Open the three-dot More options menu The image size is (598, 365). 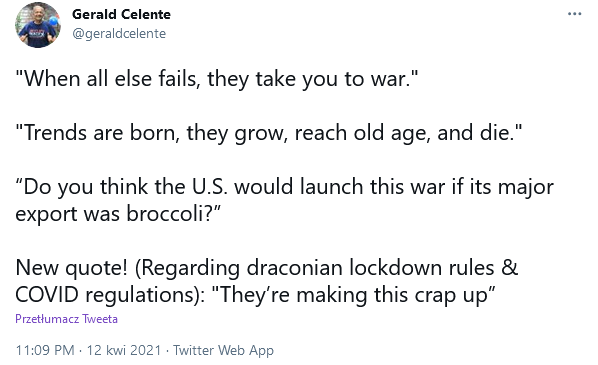point(574,14)
